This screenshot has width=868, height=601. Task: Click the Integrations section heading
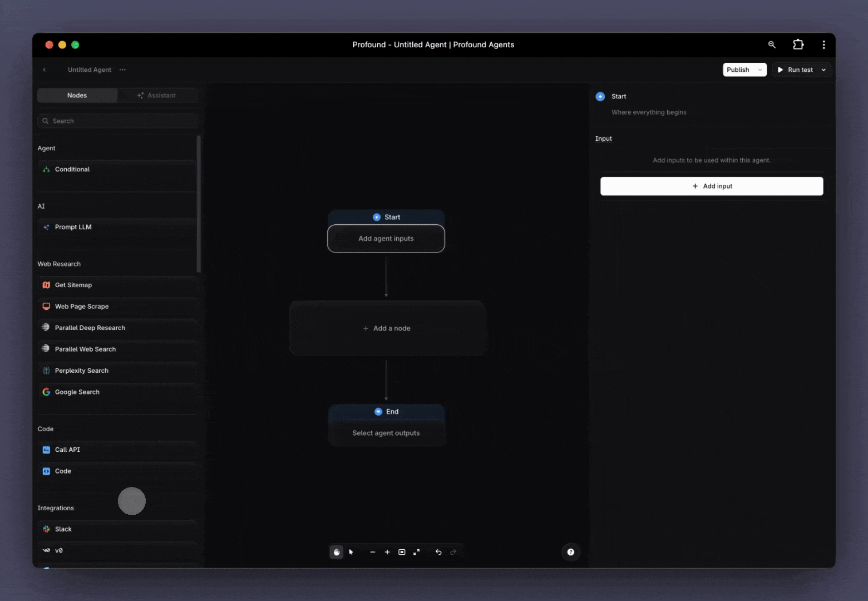[56, 508]
